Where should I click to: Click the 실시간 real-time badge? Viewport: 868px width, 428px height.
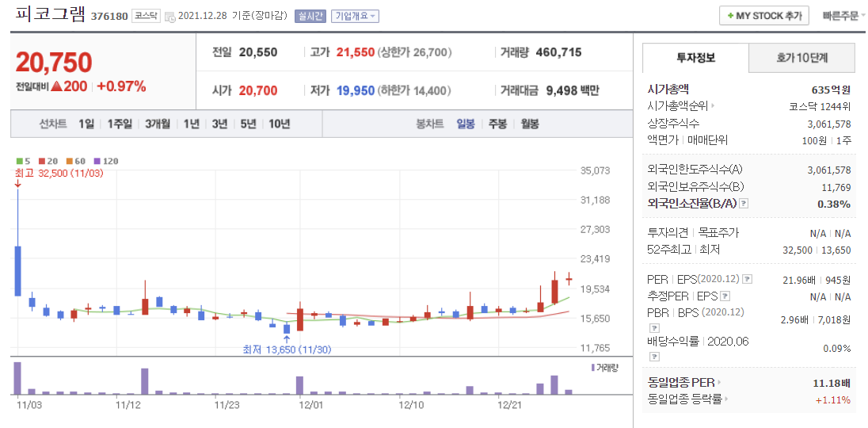(x=310, y=16)
